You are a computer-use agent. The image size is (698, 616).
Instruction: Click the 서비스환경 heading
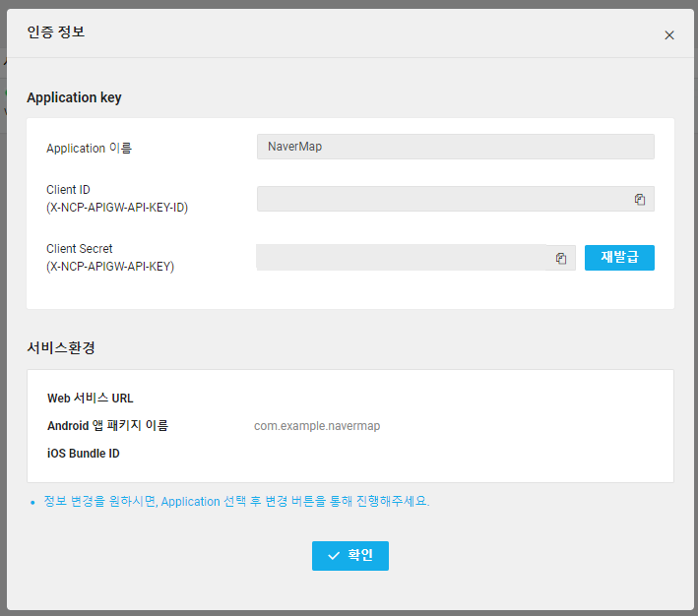point(61,347)
